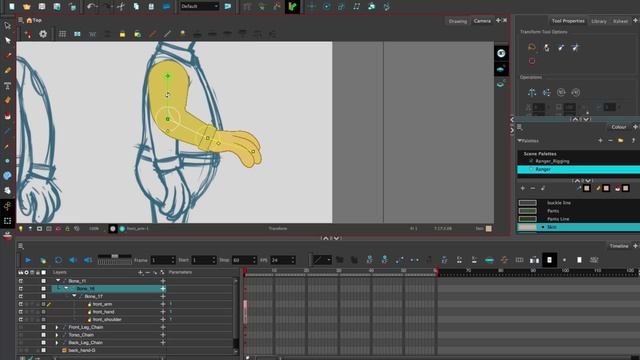The image size is (640, 360).
Task: Click the light bulb icon in camera toolbar
Action: pyautogui.click(x=182, y=34)
